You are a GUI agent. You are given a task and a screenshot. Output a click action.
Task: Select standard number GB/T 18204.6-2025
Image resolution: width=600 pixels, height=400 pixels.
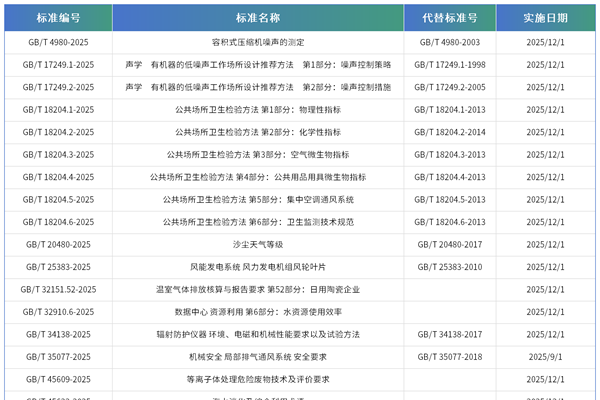tap(58, 222)
